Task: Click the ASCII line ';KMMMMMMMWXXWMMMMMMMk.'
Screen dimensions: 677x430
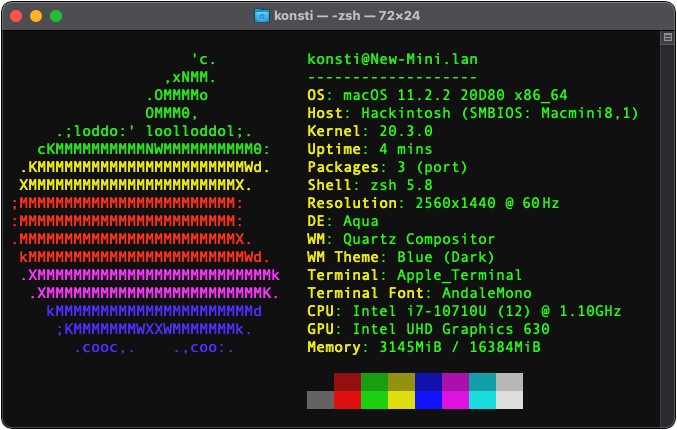Action: [x=154, y=329]
